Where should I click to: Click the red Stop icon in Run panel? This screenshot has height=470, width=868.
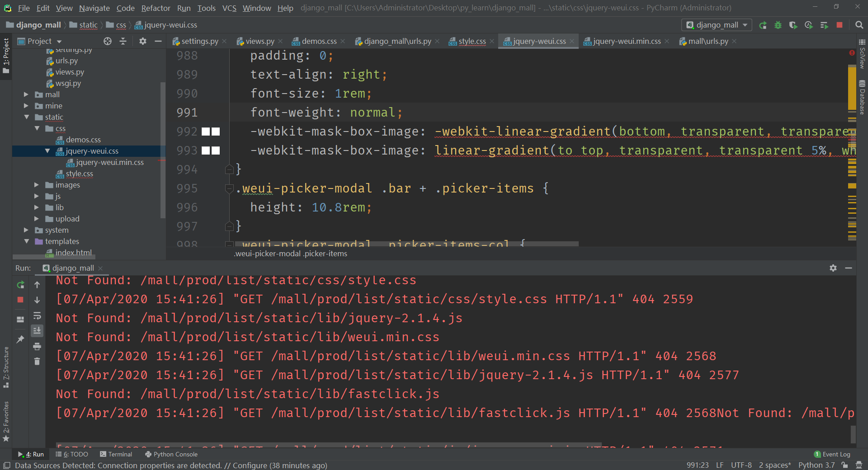point(20,300)
